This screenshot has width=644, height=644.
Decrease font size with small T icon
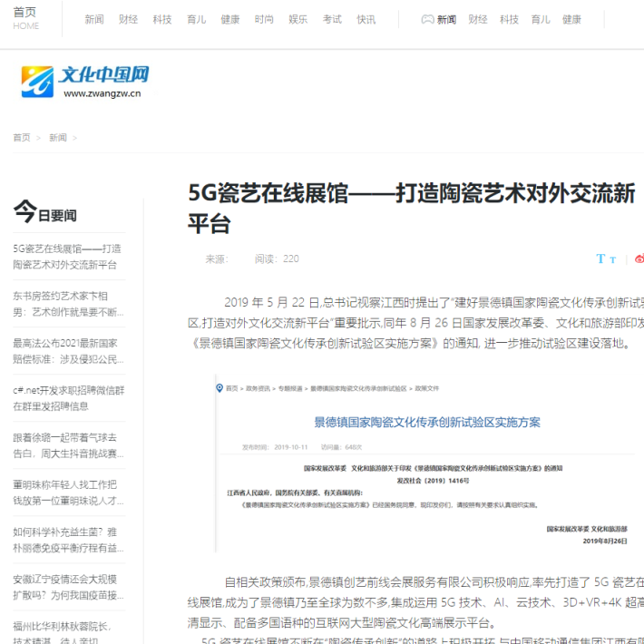[613, 259]
